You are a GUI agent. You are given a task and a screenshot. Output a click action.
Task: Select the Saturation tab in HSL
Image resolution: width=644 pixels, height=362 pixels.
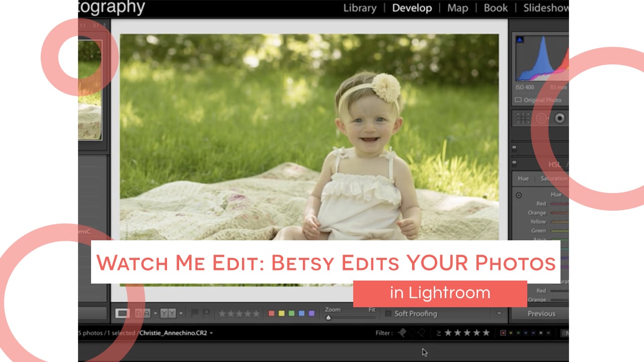click(x=553, y=178)
